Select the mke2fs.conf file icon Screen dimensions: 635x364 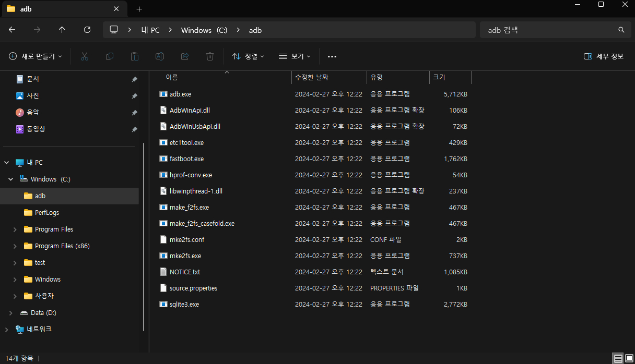tap(163, 240)
